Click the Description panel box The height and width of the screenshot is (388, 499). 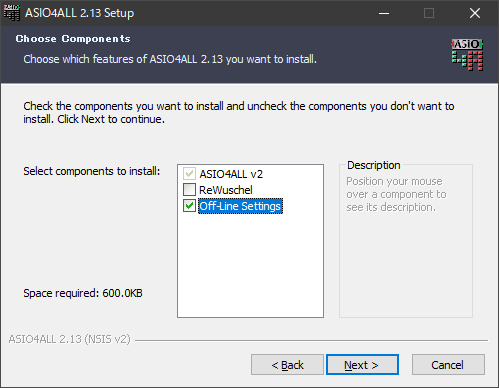(406, 241)
